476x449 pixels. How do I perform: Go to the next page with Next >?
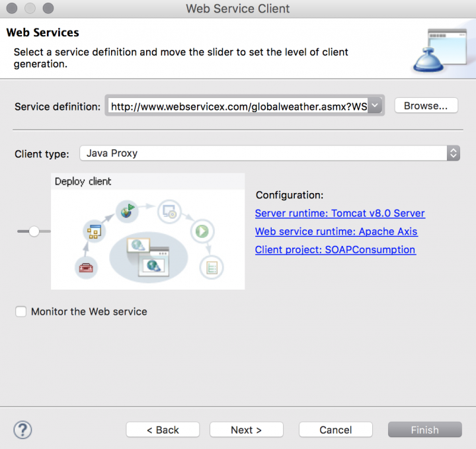[x=246, y=430]
